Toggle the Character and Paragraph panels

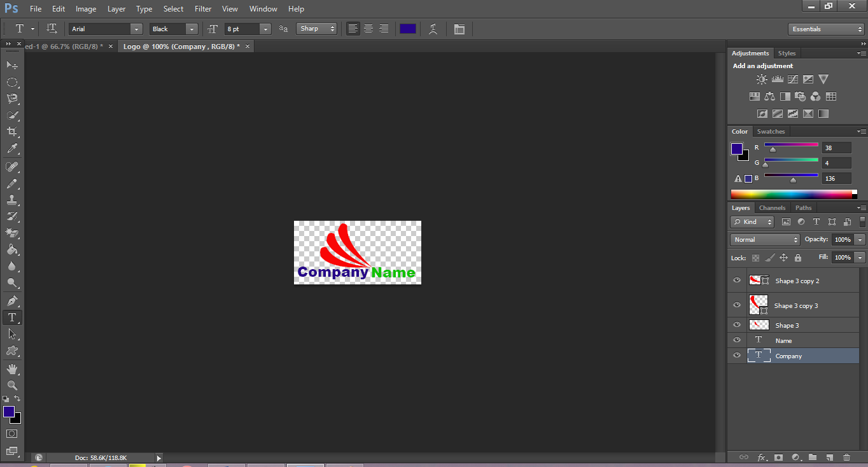click(x=459, y=29)
